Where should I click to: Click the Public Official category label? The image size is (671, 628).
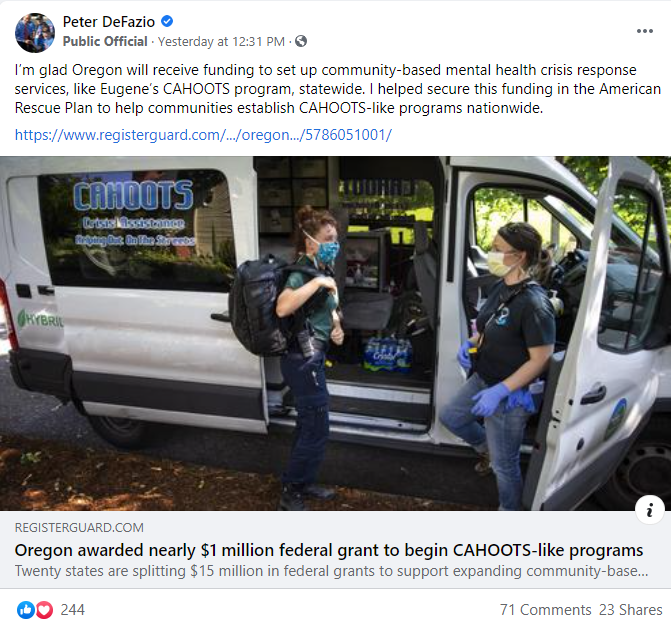pyautogui.click(x=105, y=41)
